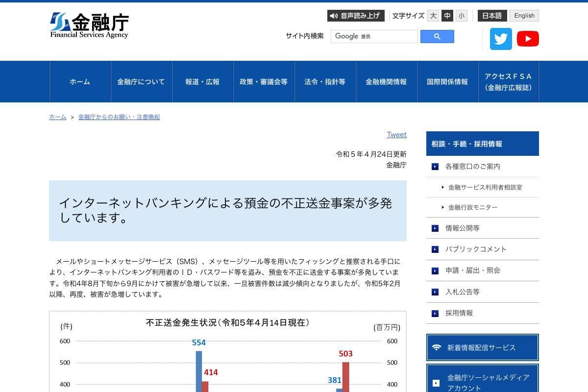This screenshot has width=588, height=392.
Task: Click the Tweet link
Action: (397, 135)
